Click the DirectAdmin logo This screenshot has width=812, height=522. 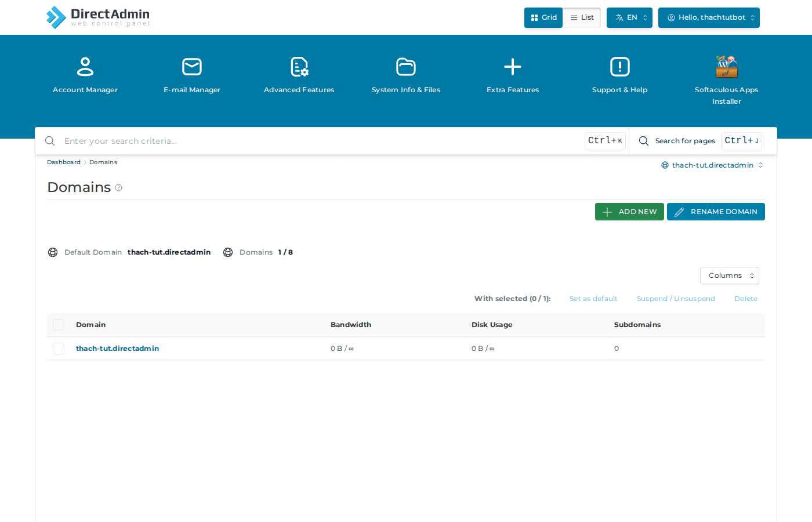(97, 17)
